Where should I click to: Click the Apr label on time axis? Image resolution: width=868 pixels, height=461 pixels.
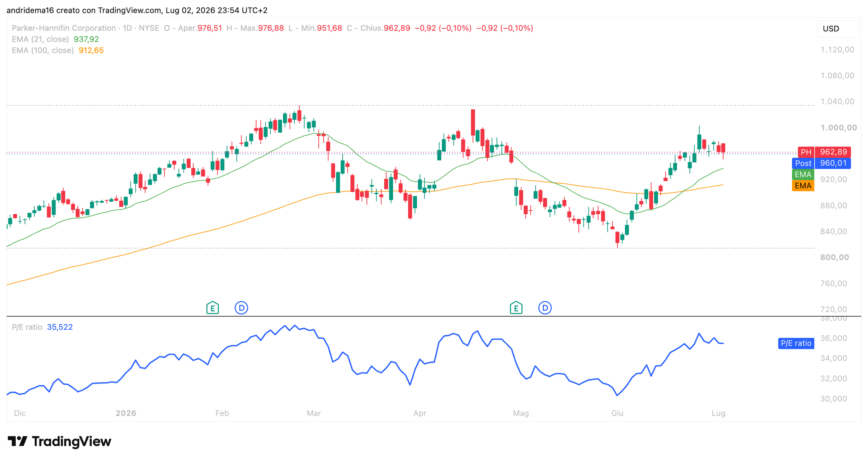[420, 413]
